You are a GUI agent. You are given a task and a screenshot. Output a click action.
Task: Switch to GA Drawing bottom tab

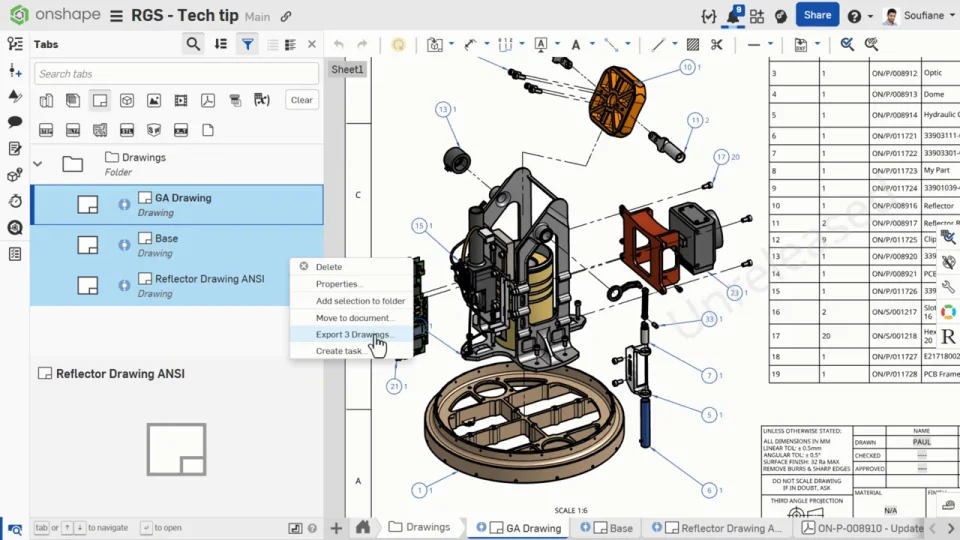click(x=519, y=528)
